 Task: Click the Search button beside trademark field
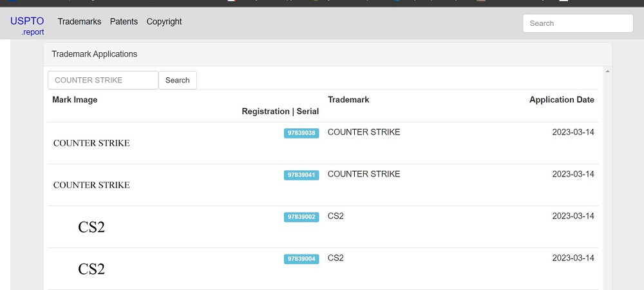click(178, 80)
